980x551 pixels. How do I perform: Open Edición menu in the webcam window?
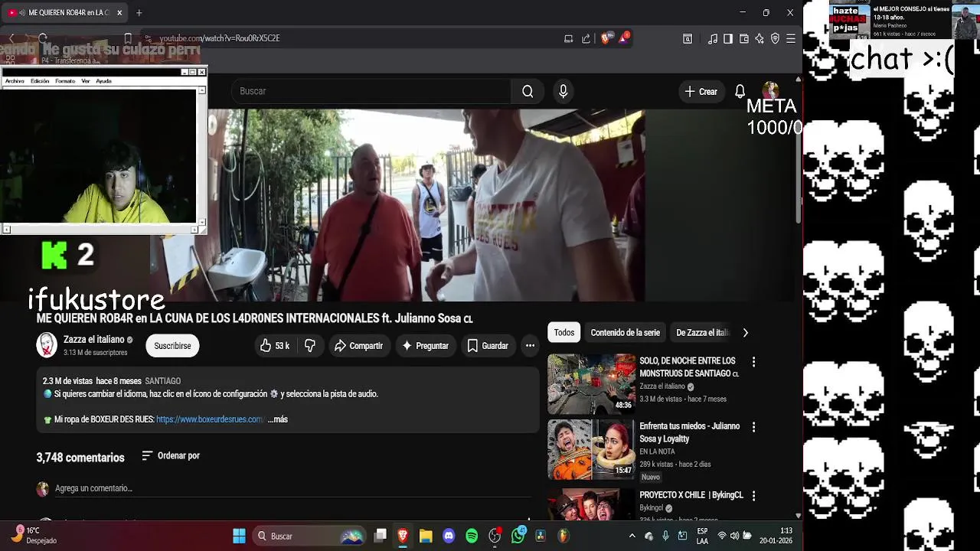tap(40, 81)
